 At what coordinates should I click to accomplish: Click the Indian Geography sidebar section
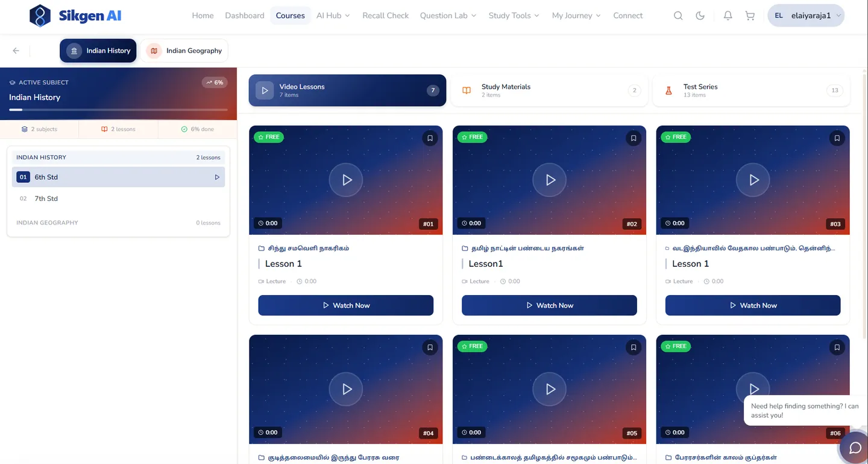pyautogui.click(x=118, y=223)
